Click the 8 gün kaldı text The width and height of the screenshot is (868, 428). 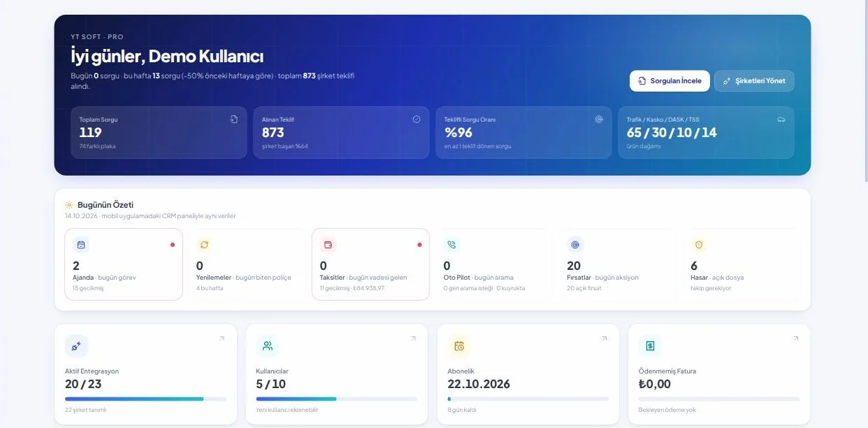point(462,410)
